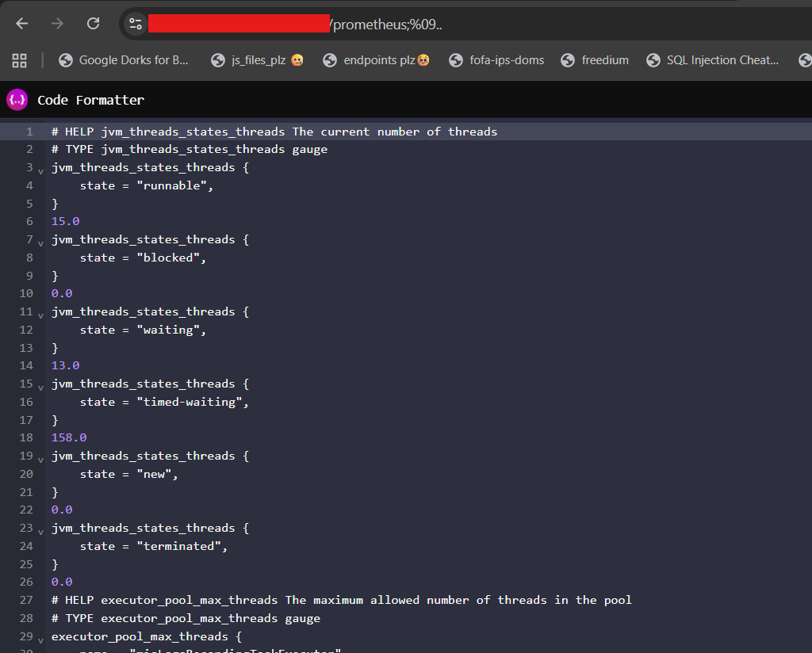The image size is (812, 653).
Task: Click the globe icon of endpoints plz bookmark
Action: 330,60
